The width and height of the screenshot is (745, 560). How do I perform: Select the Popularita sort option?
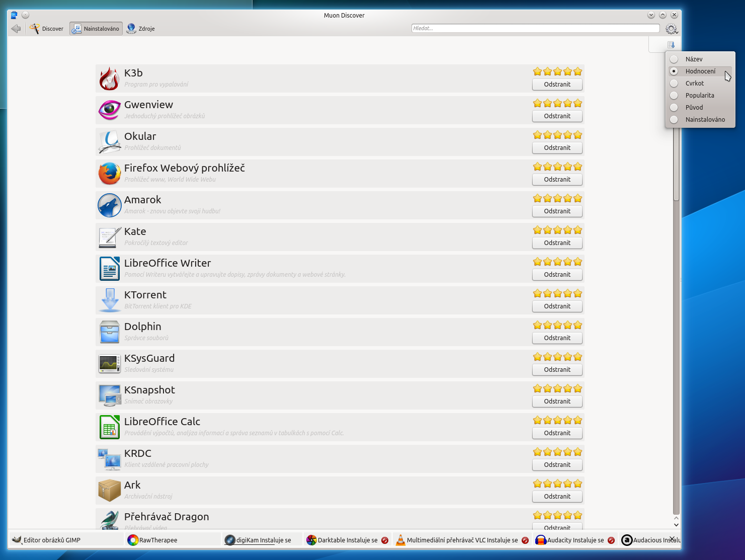coord(700,95)
